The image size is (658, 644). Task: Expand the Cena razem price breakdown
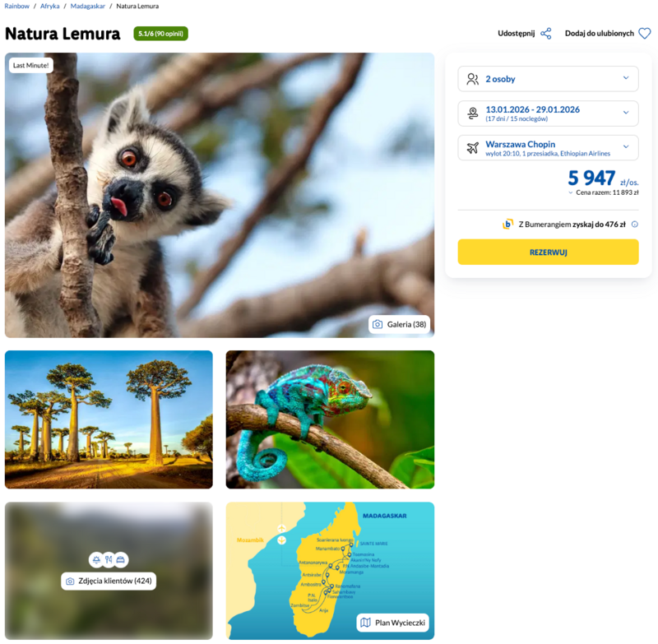coord(604,192)
